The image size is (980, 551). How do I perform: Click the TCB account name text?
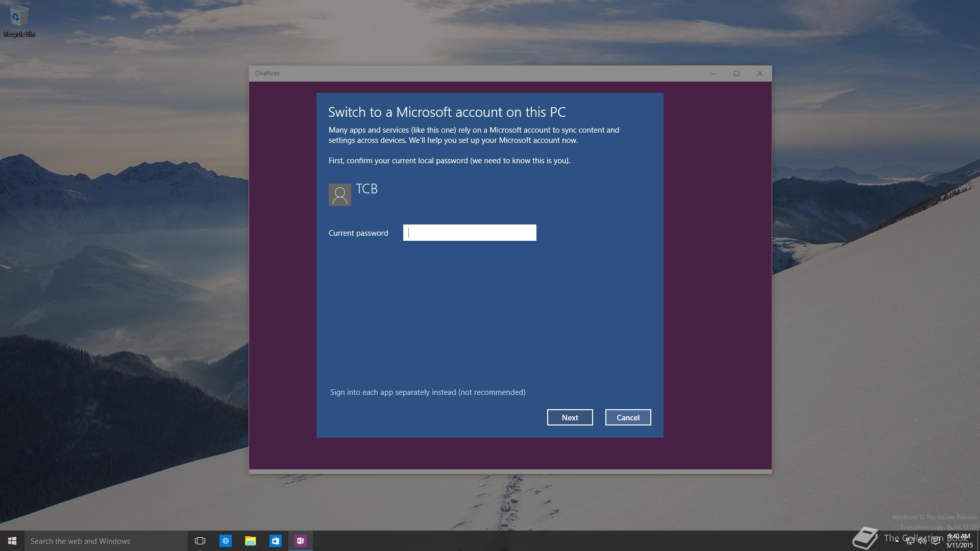click(366, 189)
